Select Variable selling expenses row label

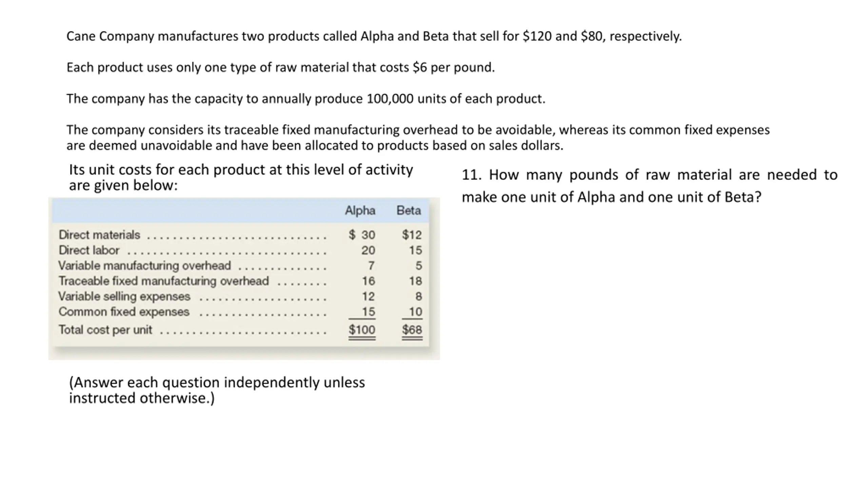tap(124, 297)
